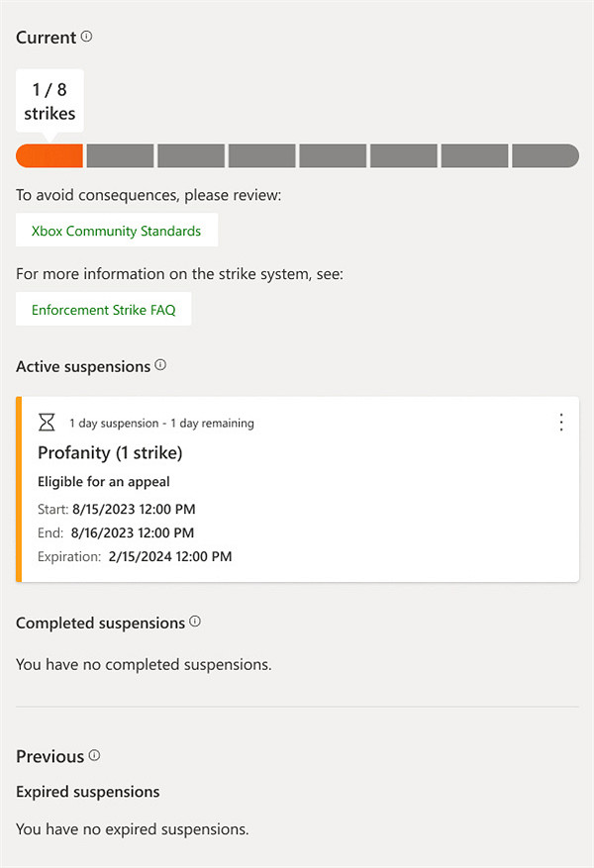Image resolution: width=594 pixels, height=868 pixels.
Task: Click the strike progress bar
Action: coord(297,155)
